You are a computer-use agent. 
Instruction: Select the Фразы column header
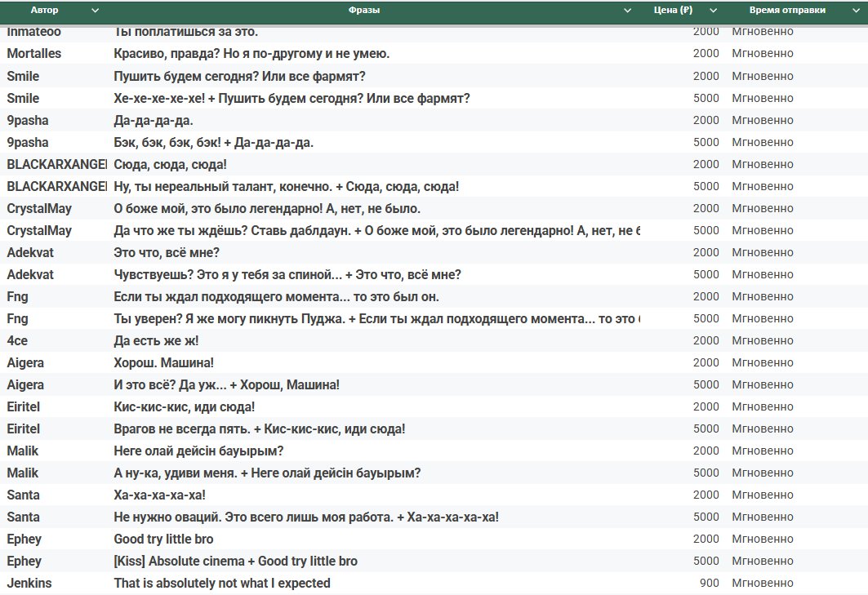click(x=363, y=10)
